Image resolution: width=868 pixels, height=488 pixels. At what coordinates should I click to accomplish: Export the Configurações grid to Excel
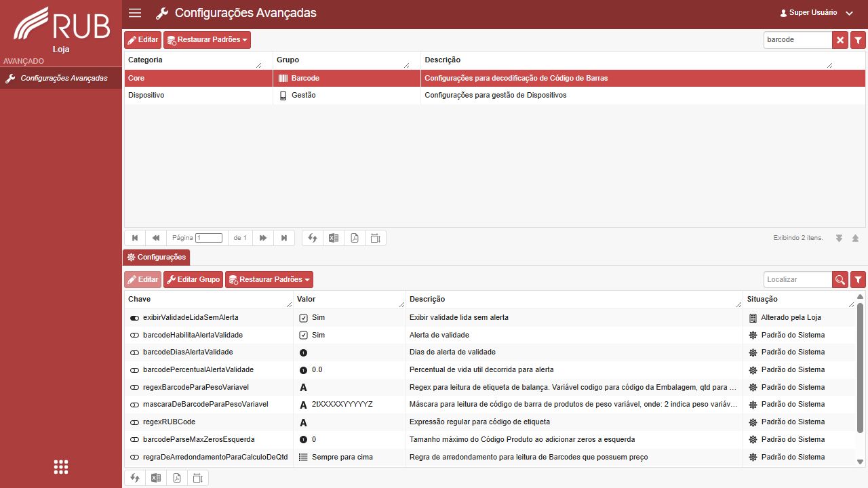pos(156,478)
